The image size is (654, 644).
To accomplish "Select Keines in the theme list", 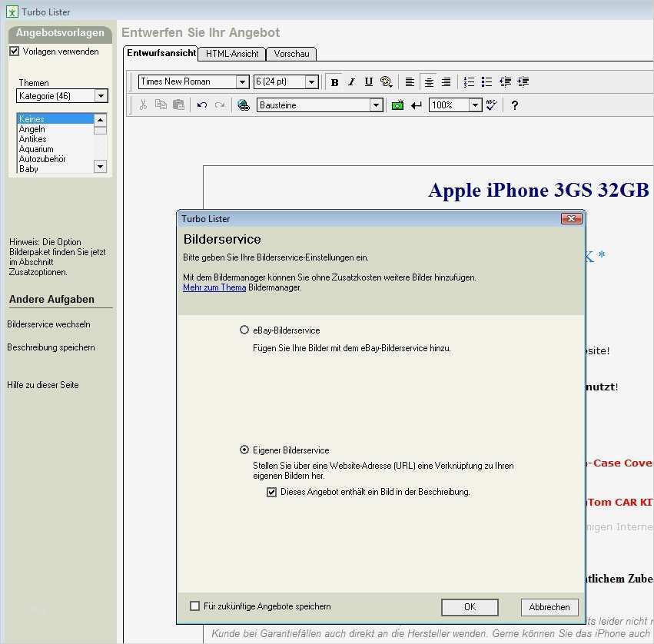I will pyautogui.click(x=55, y=119).
